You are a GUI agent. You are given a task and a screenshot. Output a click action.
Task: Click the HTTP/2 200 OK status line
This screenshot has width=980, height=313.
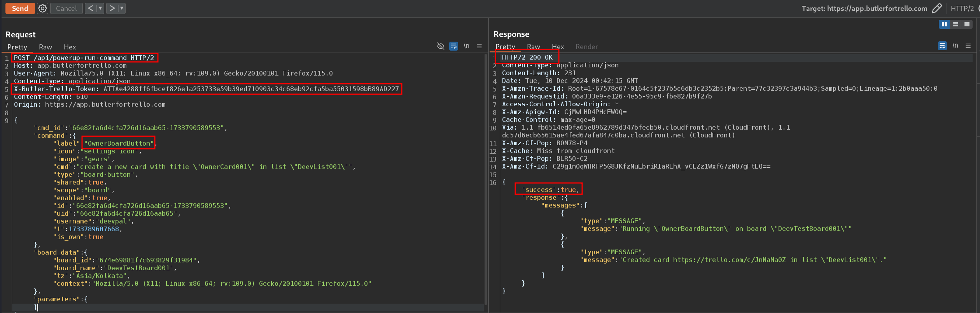[527, 57]
